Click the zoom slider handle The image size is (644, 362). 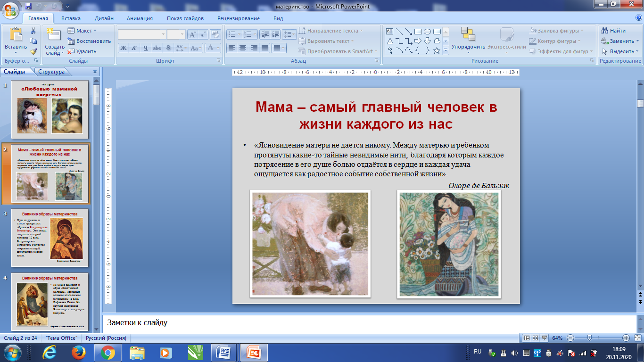(589, 338)
